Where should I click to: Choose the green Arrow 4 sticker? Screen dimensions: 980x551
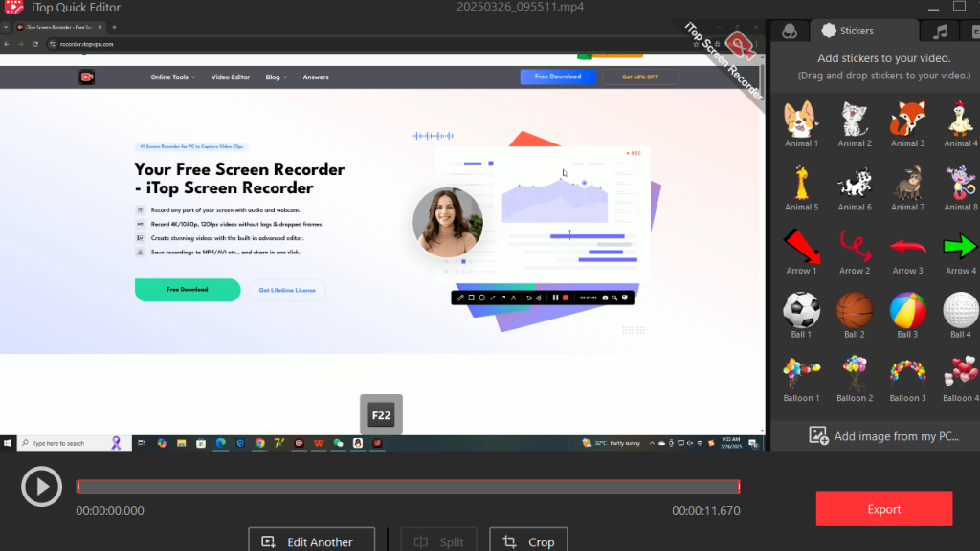959,247
